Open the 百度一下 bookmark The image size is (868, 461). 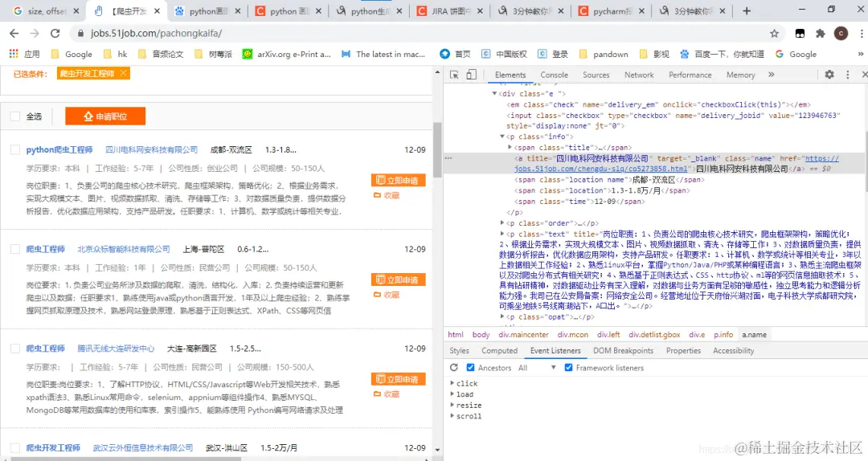tap(721, 54)
